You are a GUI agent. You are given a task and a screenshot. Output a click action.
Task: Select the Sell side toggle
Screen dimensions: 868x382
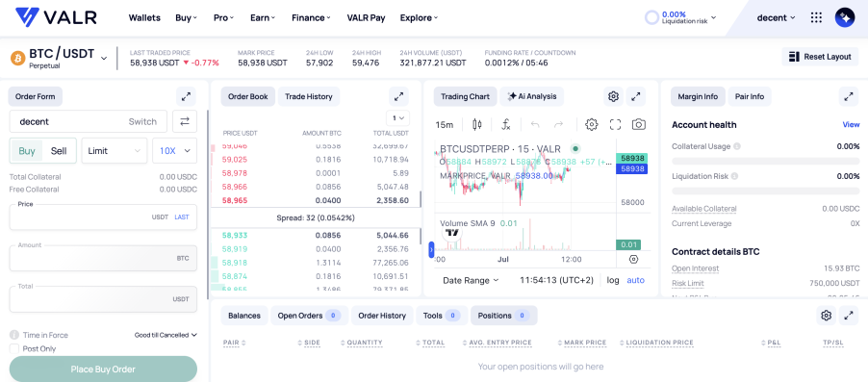click(59, 150)
